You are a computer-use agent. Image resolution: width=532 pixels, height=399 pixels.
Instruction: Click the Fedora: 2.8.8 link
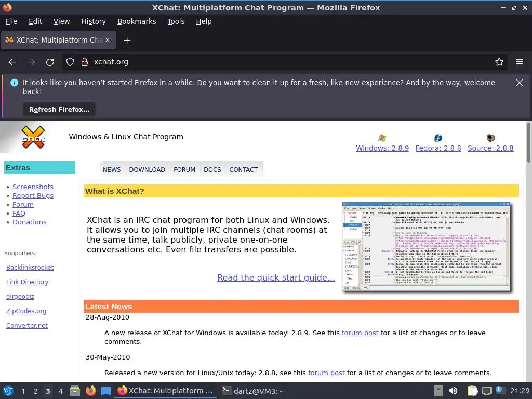click(x=438, y=148)
